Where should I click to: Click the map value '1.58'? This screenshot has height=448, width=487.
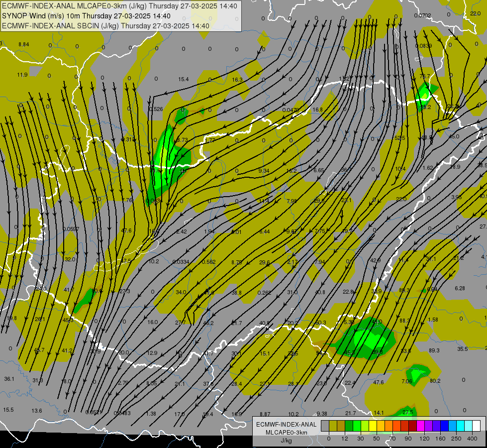tap(433, 320)
